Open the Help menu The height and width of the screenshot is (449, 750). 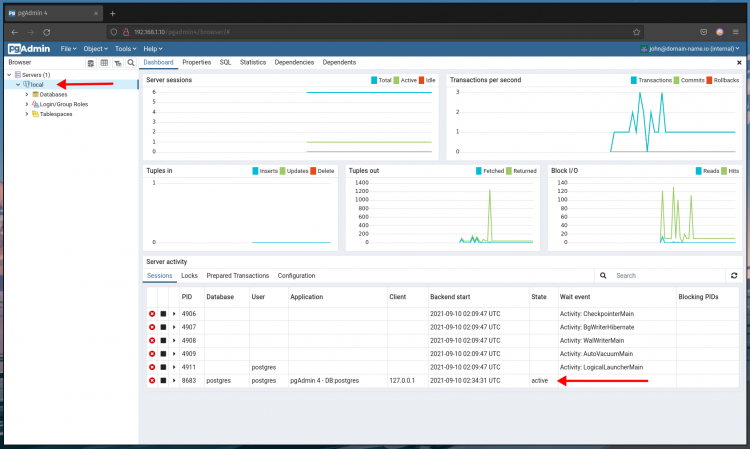coord(153,49)
